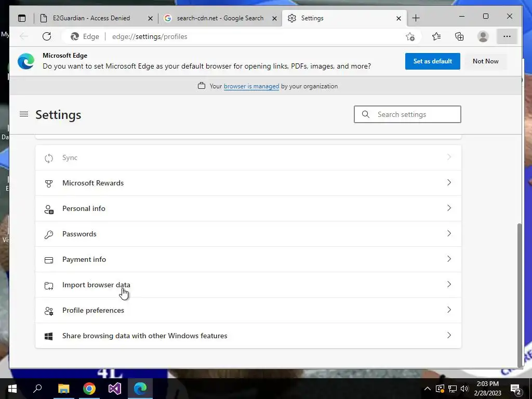Image resolution: width=532 pixels, height=399 pixels.
Task: Show hidden system tray icons
Action: pos(428,389)
